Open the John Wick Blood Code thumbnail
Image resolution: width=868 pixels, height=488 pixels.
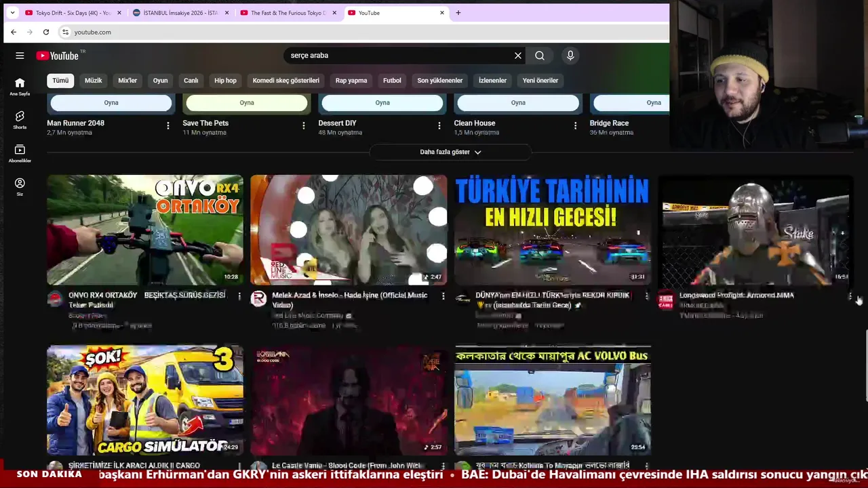(x=349, y=401)
